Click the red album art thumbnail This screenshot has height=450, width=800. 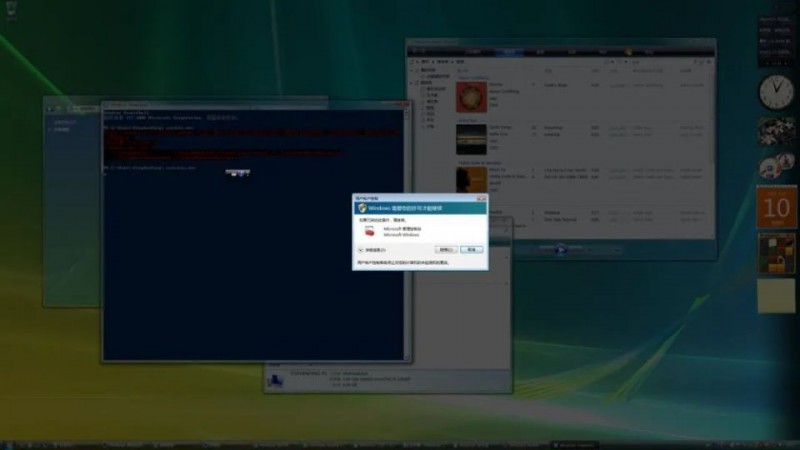[471, 96]
